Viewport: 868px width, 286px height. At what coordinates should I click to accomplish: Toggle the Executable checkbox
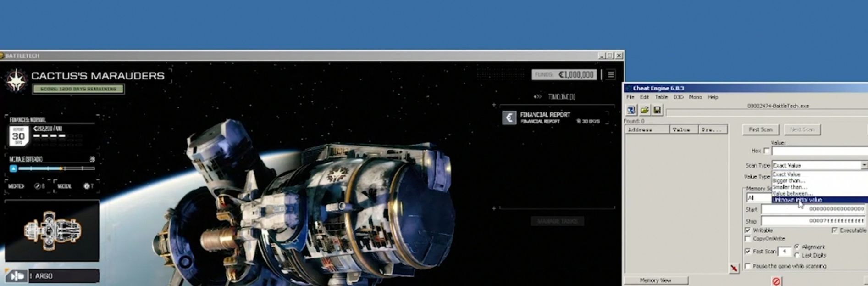point(834,230)
